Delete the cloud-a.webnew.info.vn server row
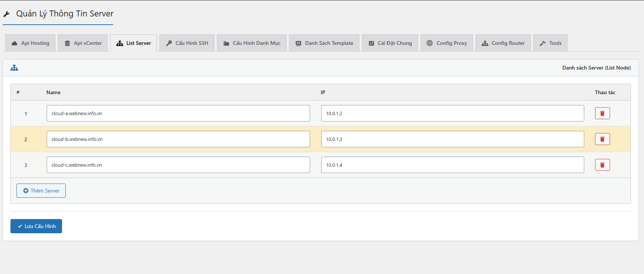The height and width of the screenshot is (274, 644). pyautogui.click(x=602, y=113)
